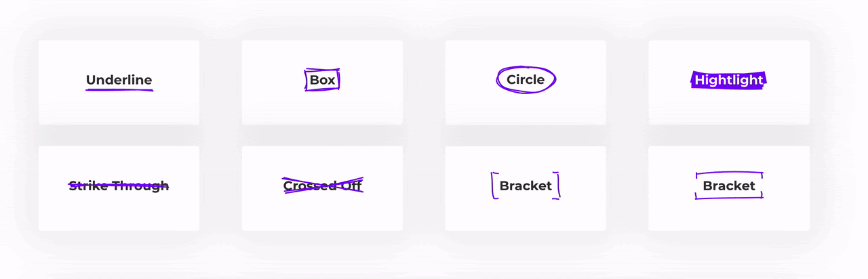Choose the Highlight annotation card

(x=729, y=82)
